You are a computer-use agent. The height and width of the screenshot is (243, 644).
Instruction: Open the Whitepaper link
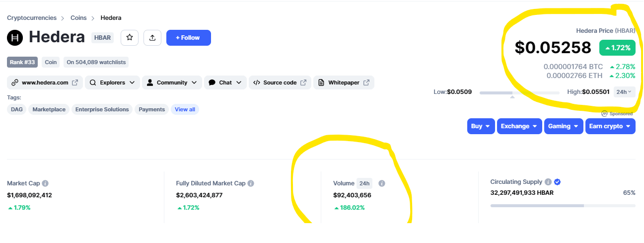tap(344, 82)
